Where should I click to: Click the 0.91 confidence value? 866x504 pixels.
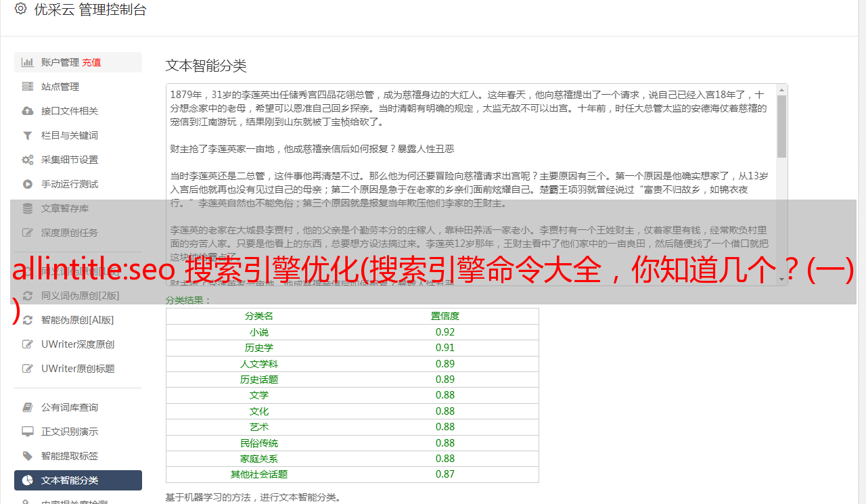click(445, 348)
